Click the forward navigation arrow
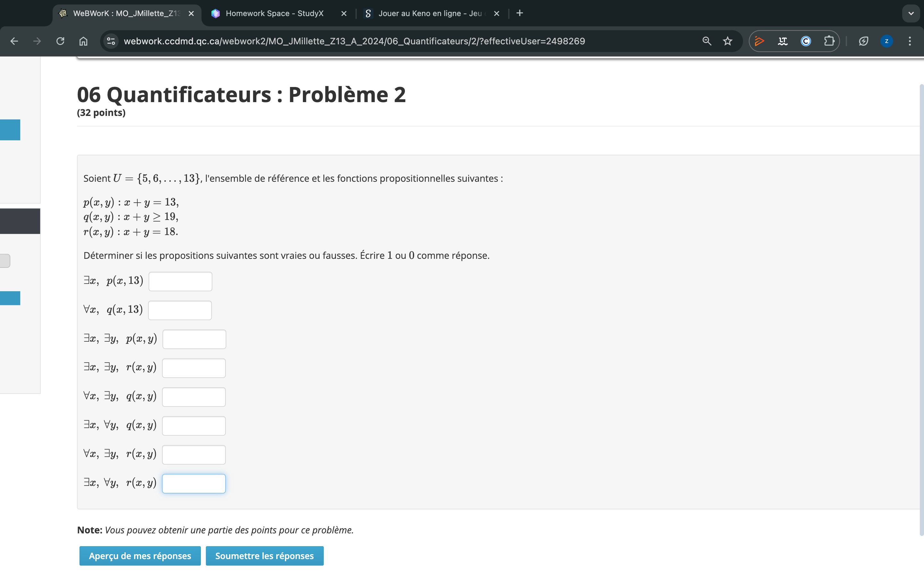Screen dimensions: 924x578 click(x=37, y=41)
